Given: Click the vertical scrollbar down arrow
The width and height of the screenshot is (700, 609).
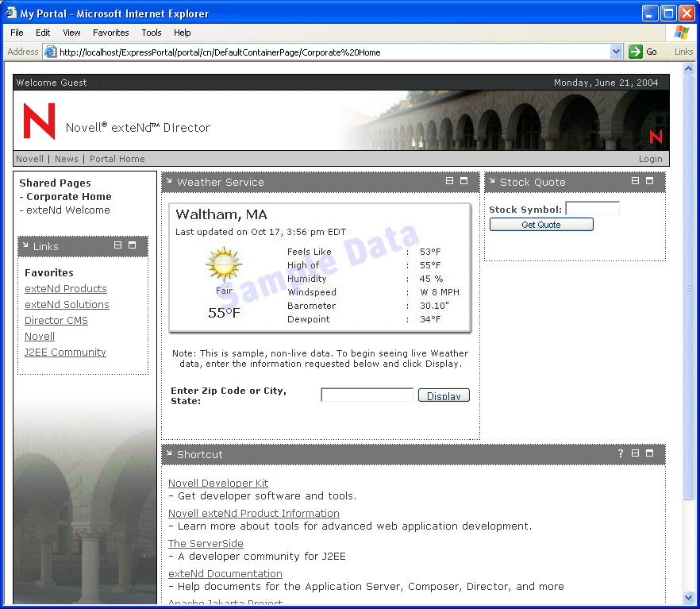Looking at the screenshot, I should 688,597.
